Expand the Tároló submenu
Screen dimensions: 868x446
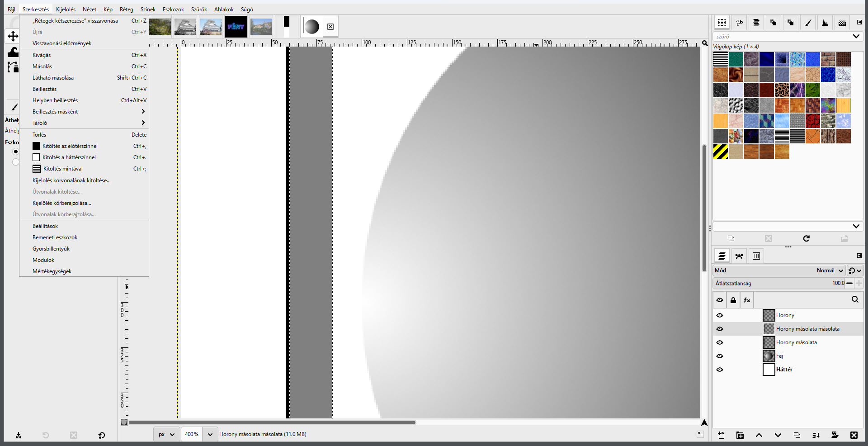tap(84, 123)
